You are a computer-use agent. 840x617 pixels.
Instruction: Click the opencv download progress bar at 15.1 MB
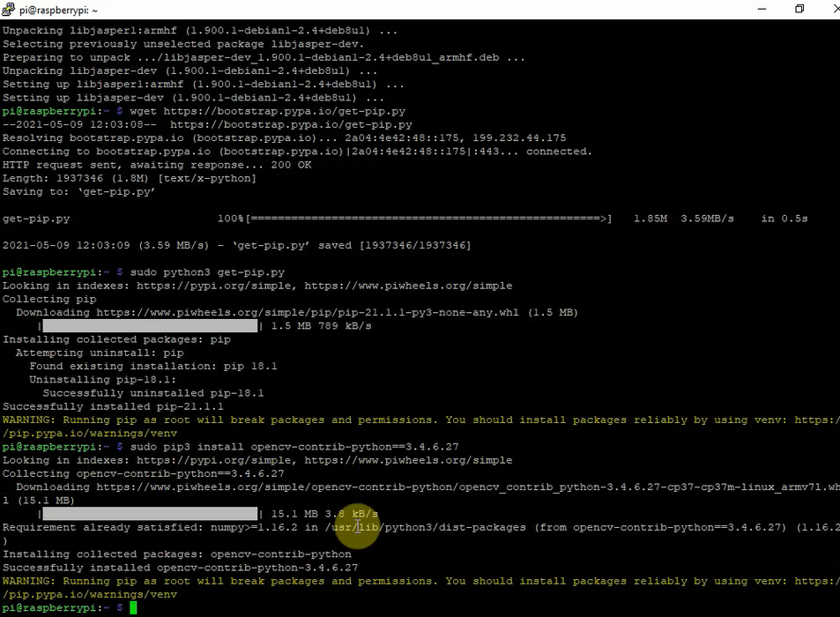click(x=150, y=514)
